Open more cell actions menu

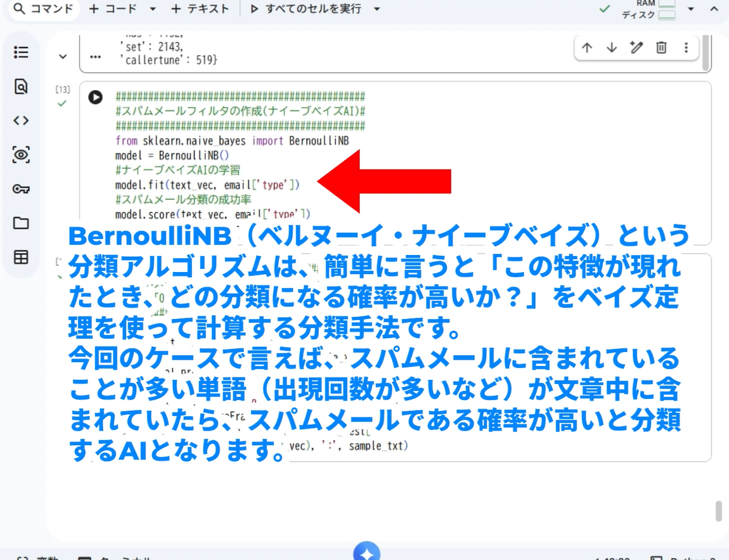click(x=687, y=48)
